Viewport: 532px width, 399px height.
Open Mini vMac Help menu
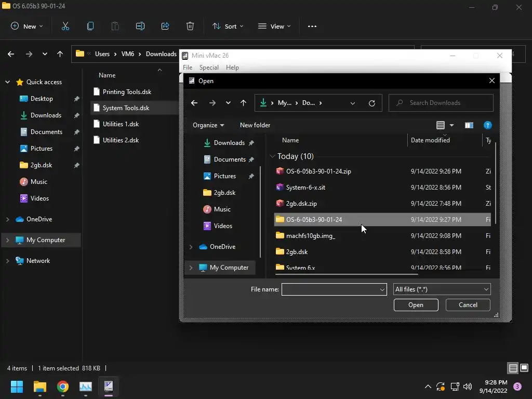pyautogui.click(x=232, y=67)
